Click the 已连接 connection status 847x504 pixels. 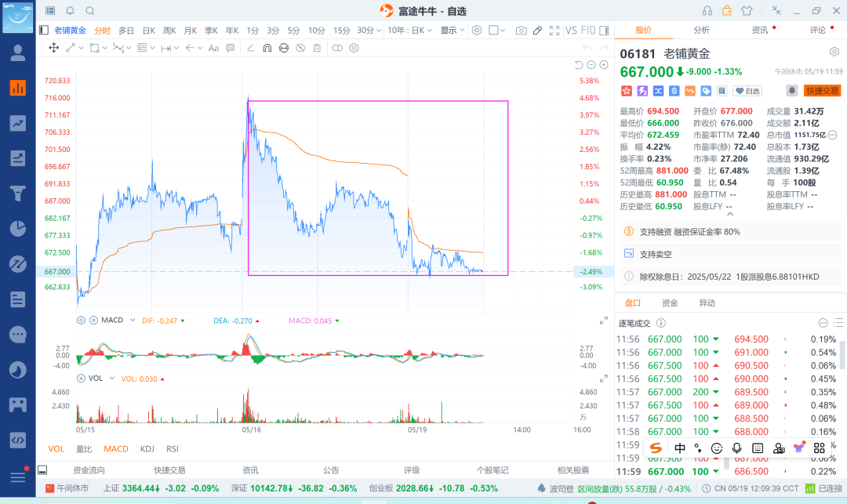click(x=825, y=488)
